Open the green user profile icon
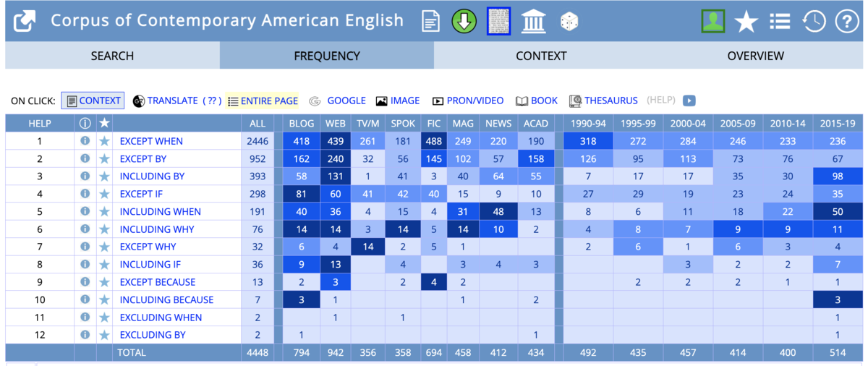Image resolution: width=868 pixels, height=366 pixels. tap(713, 21)
